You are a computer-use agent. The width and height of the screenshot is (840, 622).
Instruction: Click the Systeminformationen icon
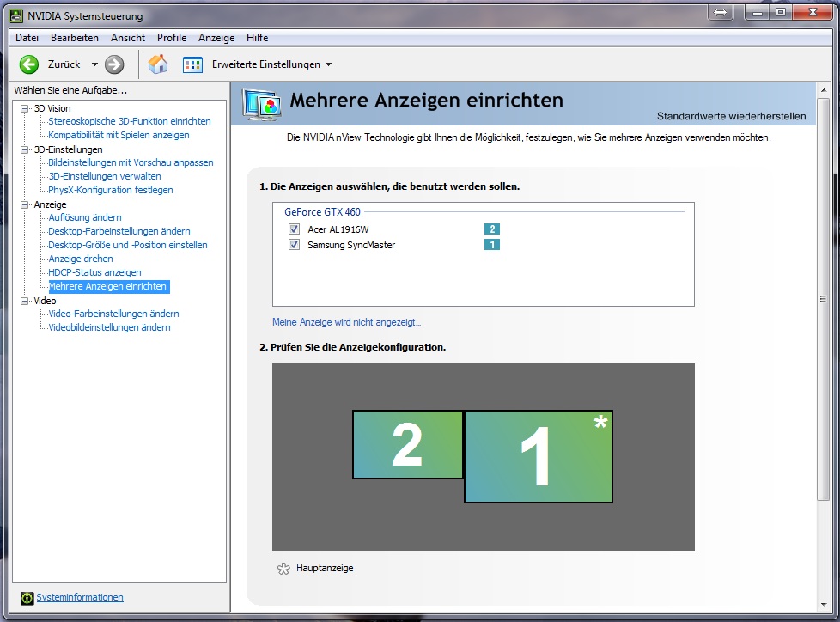[x=27, y=598]
